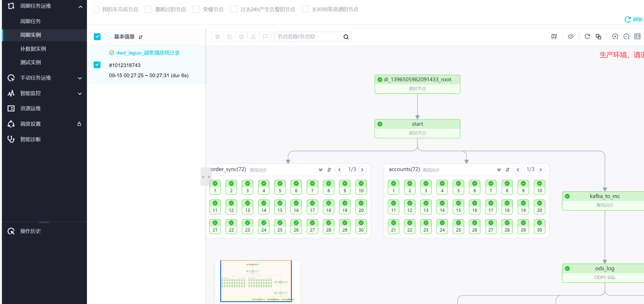Enable 变慢节点 checkbox
644x304 pixels.
(196, 10)
